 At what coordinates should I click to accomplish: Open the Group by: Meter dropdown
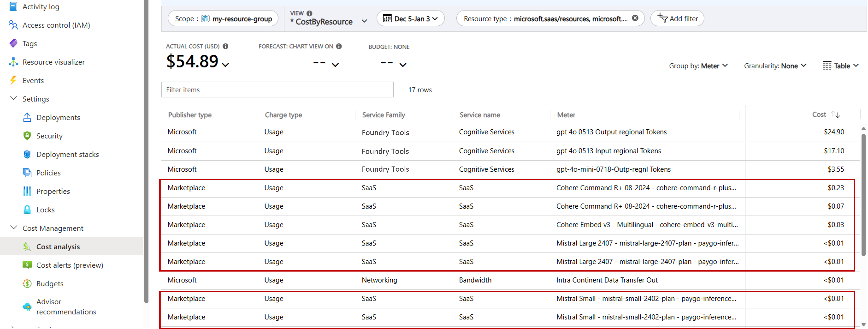pyautogui.click(x=698, y=66)
